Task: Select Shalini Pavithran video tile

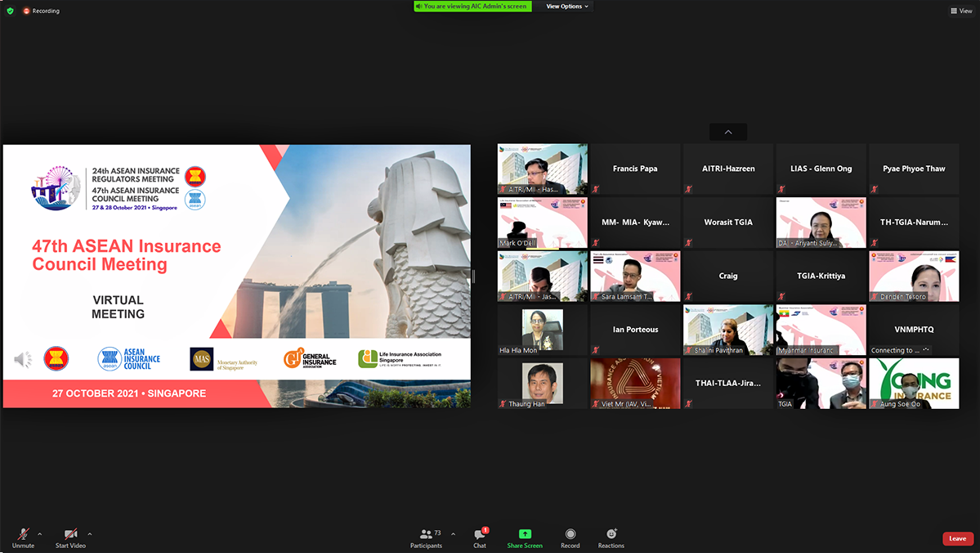Action: 728,330
